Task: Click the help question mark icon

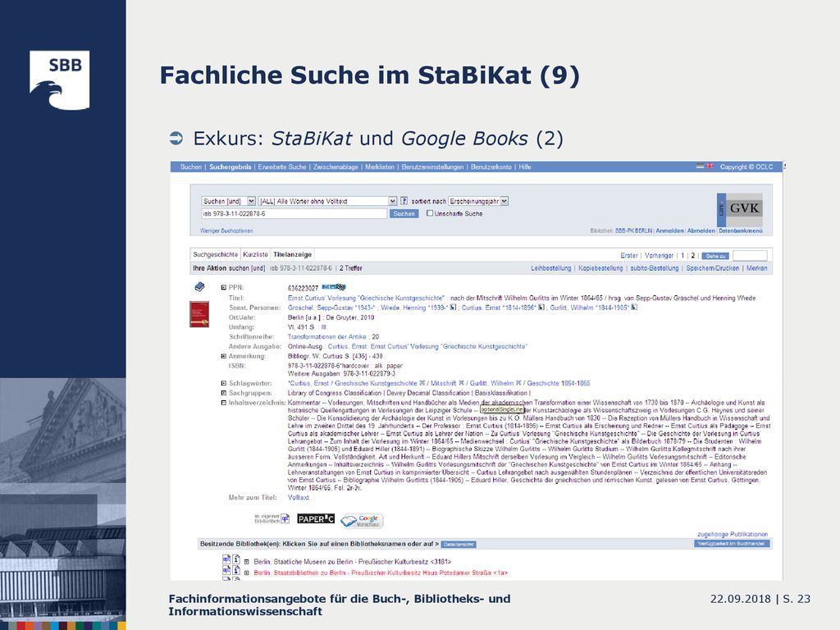Action: point(404,201)
